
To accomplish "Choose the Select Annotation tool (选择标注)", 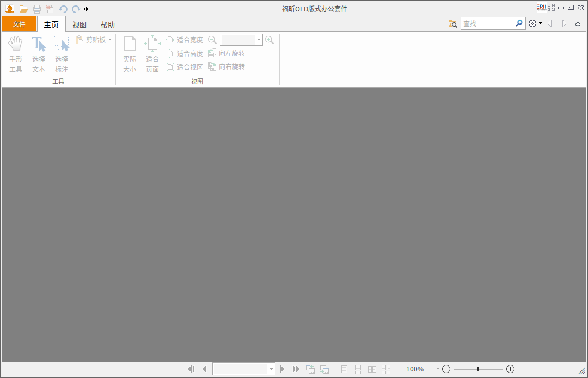I will pos(61,53).
